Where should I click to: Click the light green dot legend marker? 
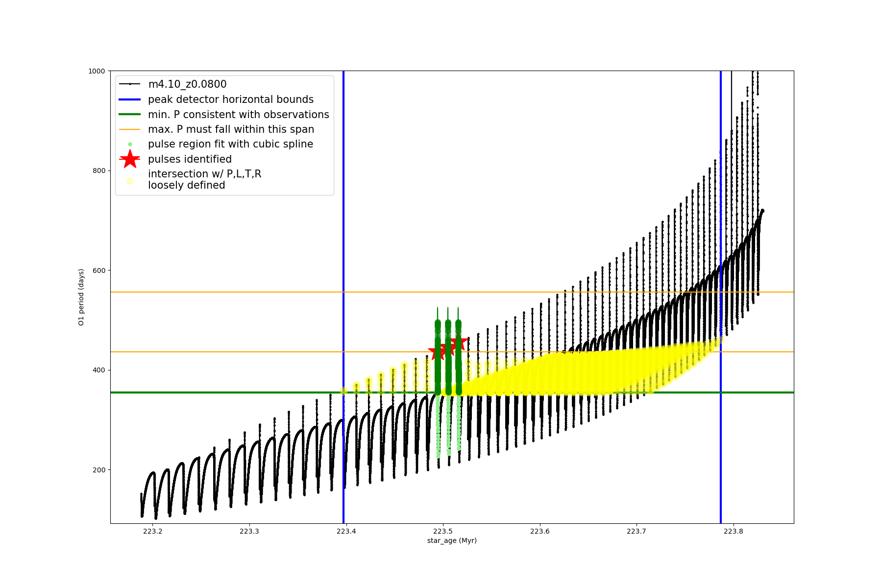coord(130,144)
